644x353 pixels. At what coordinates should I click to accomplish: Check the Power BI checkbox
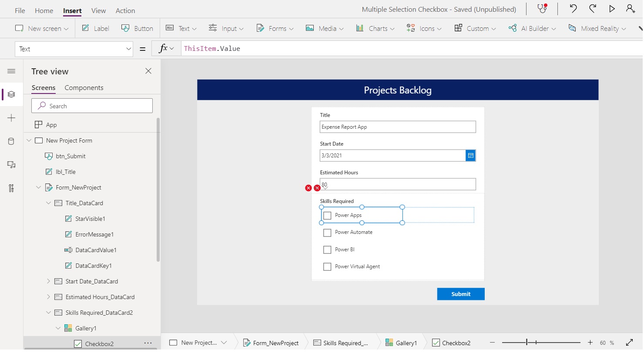(x=327, y=250)
